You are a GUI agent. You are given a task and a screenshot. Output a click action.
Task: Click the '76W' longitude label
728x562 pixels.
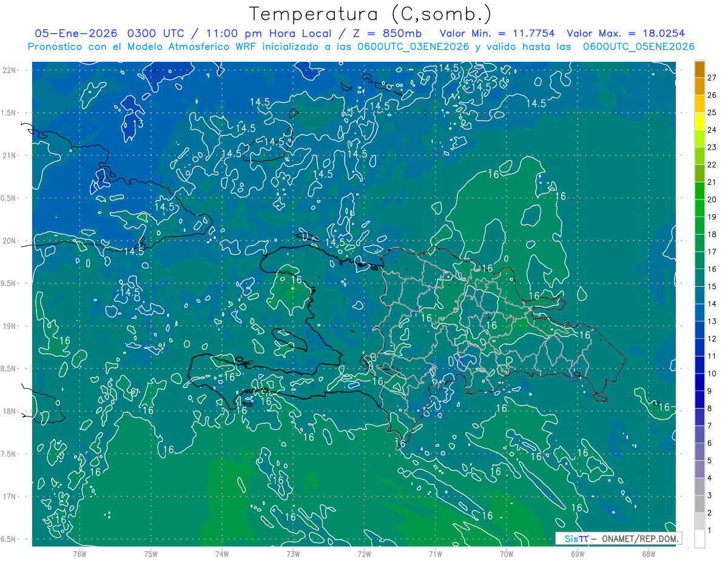point(79,554)
